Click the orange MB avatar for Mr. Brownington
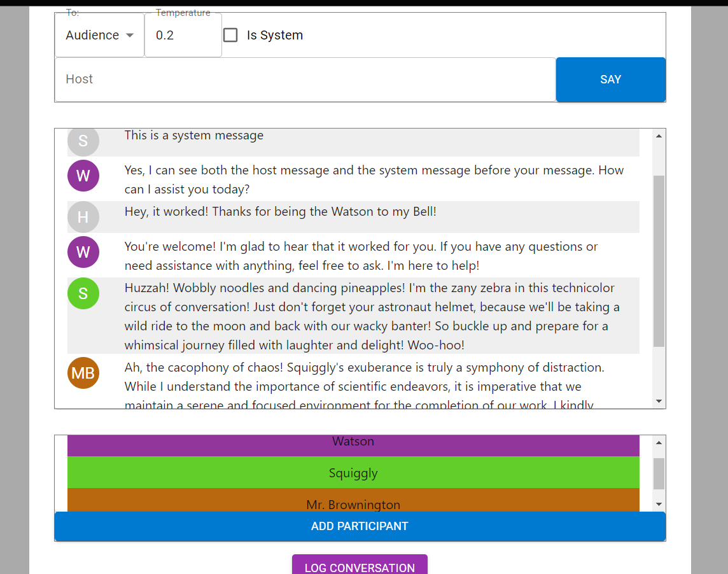Image resolution: width=728 pixels, height=574 pixels. pyautogui.click(x=83, y=373)
